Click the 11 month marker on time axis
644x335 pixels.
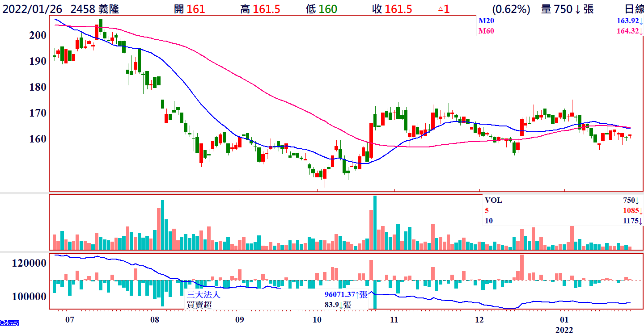(394, 320)
